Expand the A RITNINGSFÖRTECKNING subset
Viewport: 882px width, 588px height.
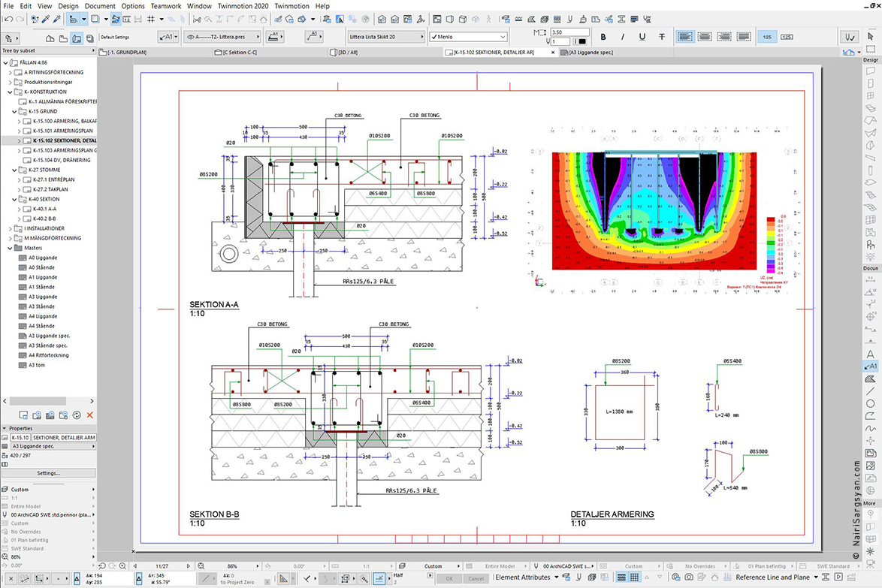pos(10,73)
